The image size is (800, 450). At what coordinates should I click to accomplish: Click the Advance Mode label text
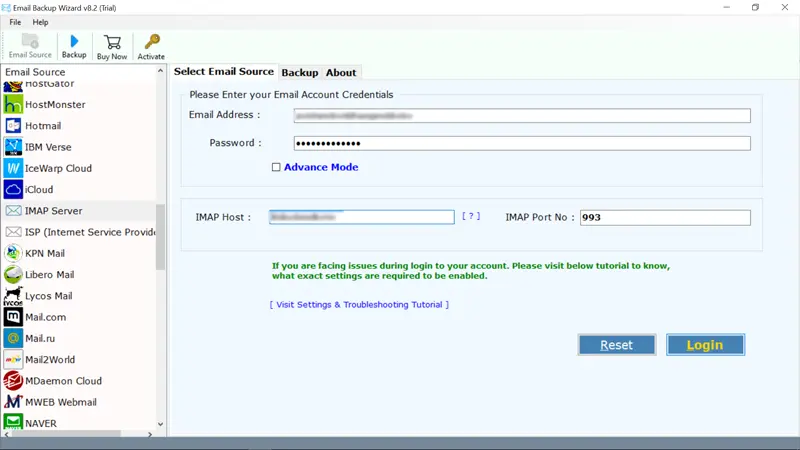(321, 167)
